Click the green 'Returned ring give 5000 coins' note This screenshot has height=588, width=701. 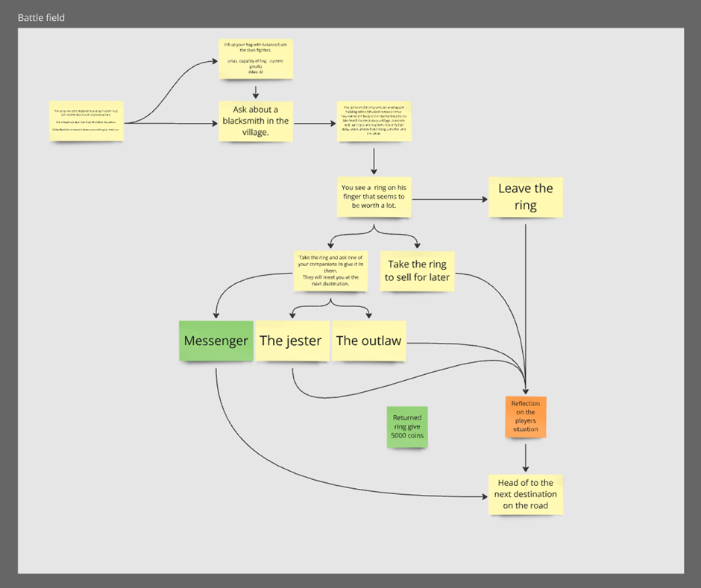click(407, 427)
